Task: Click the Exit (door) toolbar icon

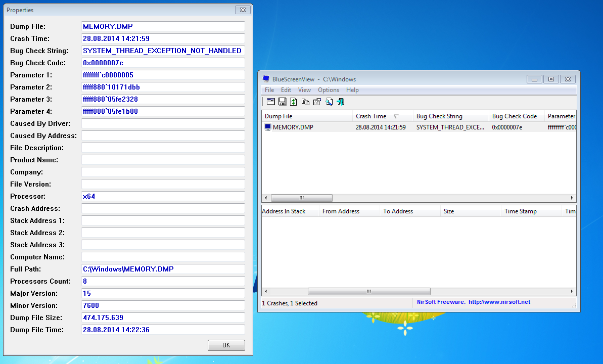Action: point(340,102)
